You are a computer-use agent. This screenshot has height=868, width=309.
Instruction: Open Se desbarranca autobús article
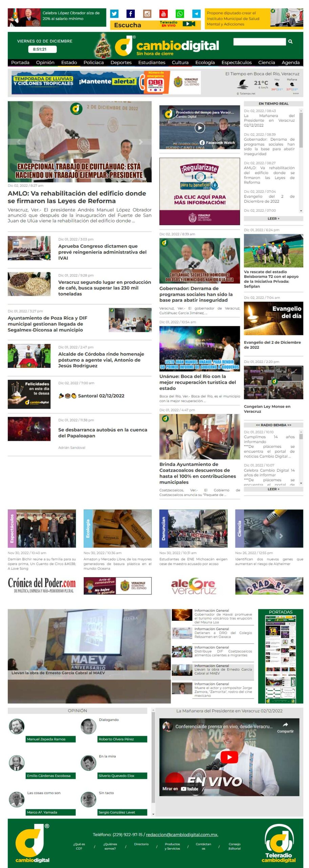click(x=103, y=433)
